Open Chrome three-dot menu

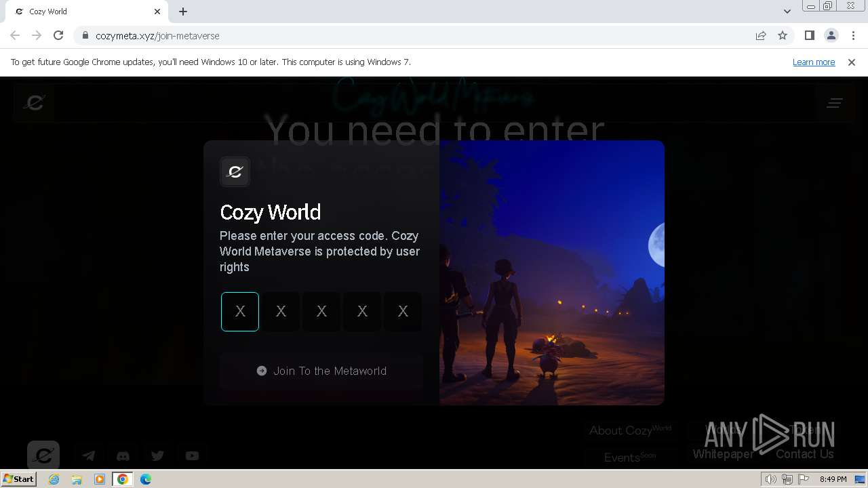tap(853, 35)
